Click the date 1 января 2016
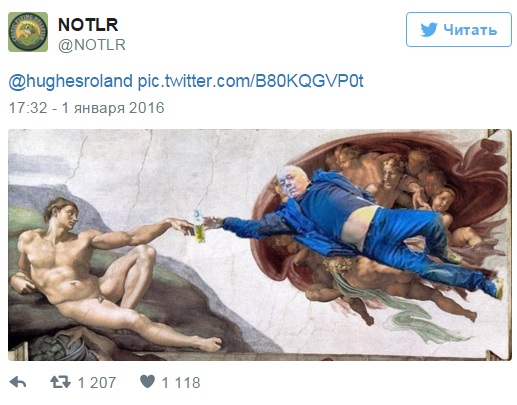 click(x=113, y=108)
